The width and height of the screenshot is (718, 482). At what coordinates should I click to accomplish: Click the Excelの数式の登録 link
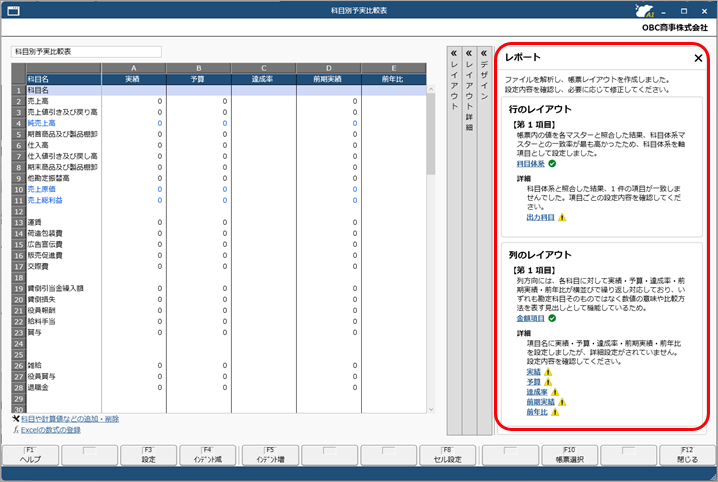tap(51, 430)
